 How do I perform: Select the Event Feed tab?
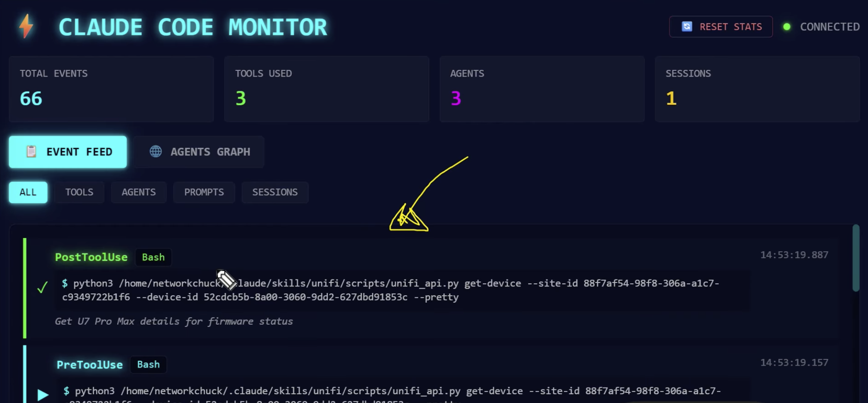(x=68, y=152)
